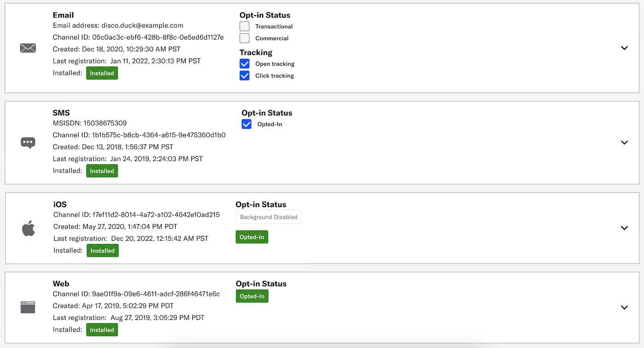Expand the SMS channel row
Screen dimensions: 644x348
624,143
